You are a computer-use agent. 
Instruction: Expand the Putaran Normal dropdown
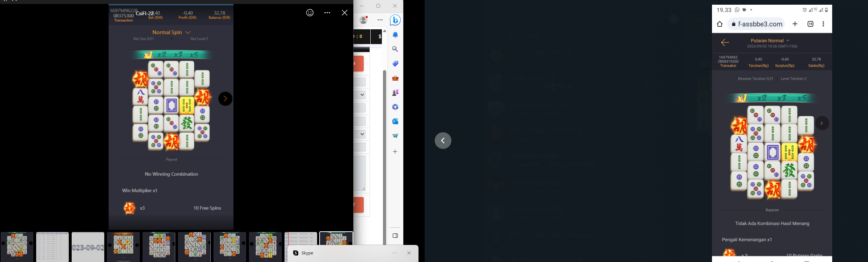(770, 40)
